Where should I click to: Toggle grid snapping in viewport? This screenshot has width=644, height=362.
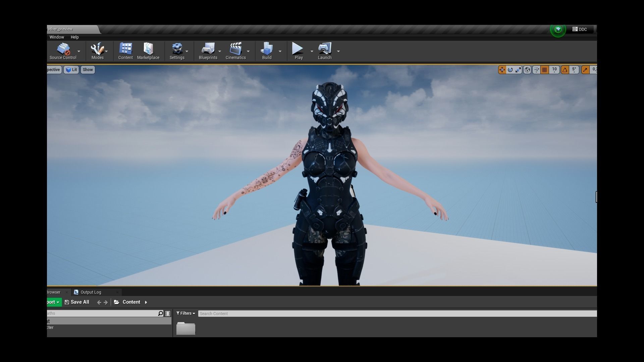545,70
